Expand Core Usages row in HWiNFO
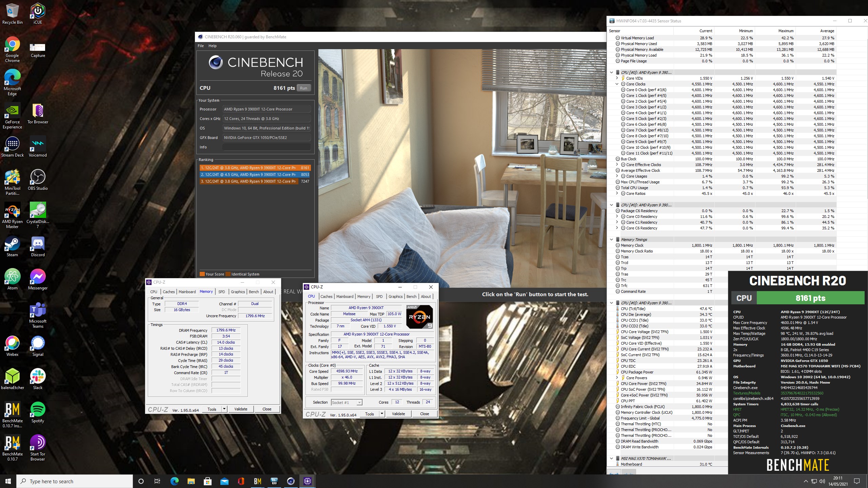 click(x=617, y=176)
